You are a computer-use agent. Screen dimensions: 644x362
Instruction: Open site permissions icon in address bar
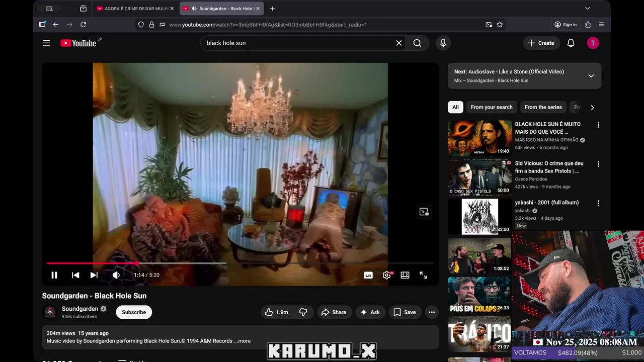click(162, 25)
